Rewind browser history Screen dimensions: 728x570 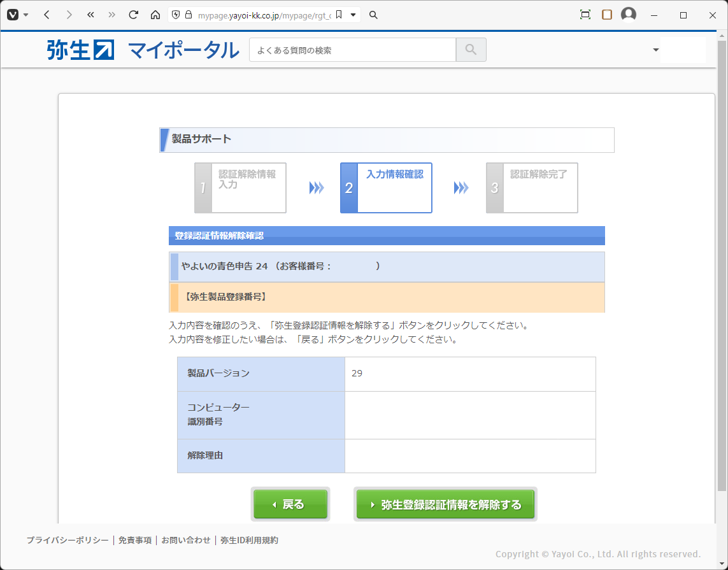click(x=90, y=15)
